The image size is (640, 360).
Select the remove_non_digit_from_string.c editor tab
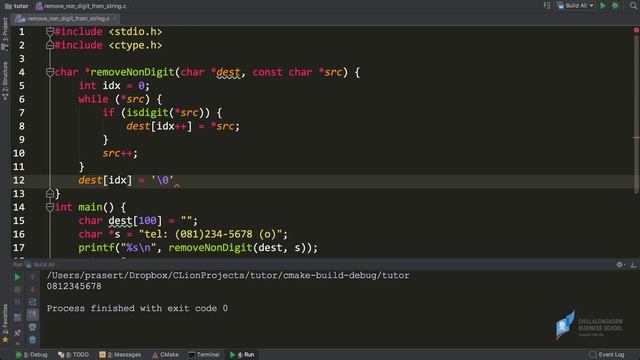click(x=64, y=19)
